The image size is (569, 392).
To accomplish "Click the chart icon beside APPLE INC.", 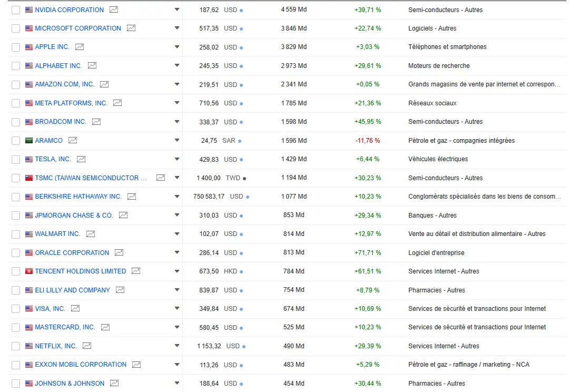I will tap(80, 47).
